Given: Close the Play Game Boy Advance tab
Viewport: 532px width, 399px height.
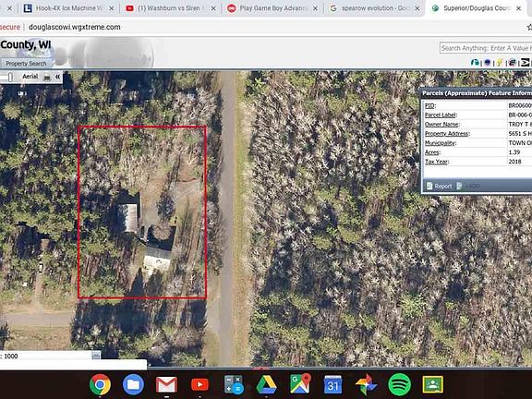Looking at the screenshot, I should pos(315,8).
